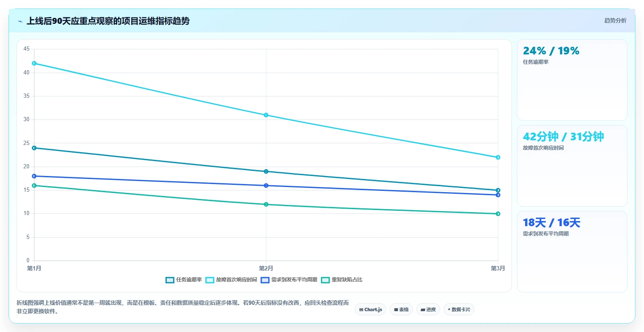The height and width of the screenshot is (332, 644).
Task: Click the chart title 上线后90天应重点观察的项目运维指标趋势
Action: click(x=108, y=21)
